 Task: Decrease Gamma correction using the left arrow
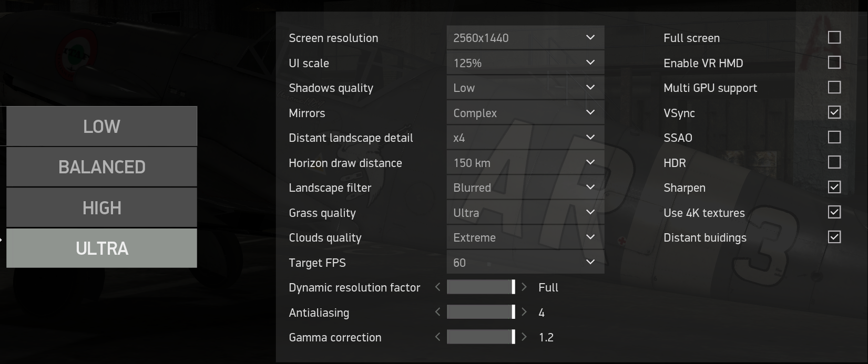(437, 337)
